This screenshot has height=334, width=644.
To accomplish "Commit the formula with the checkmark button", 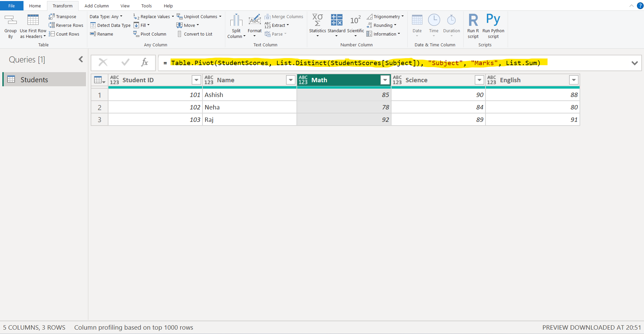I will (x=125, y=62).
